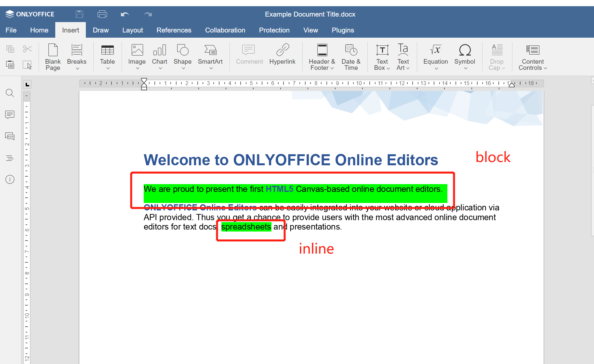Click the ONLYOFFICE Online Editors link text
The height and width of the screenshot is (364, 594).
pyautogui.click(x=200, y=207)
